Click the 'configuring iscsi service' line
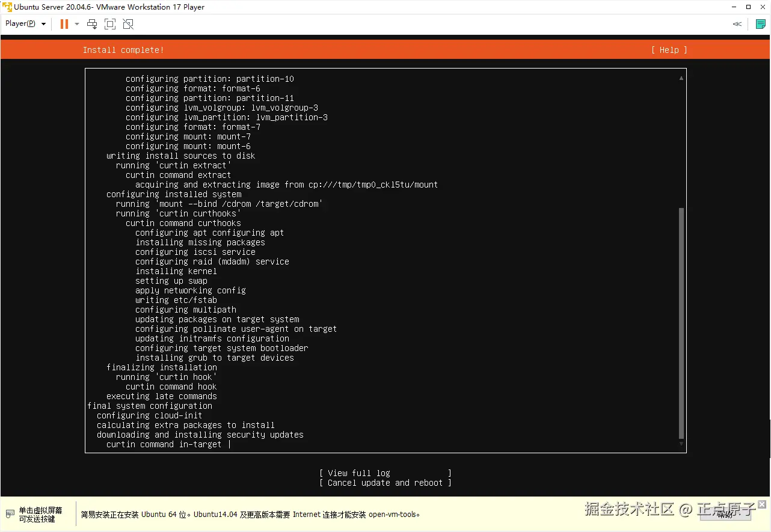This screenshot has height=532, width=771. [195, 252]
